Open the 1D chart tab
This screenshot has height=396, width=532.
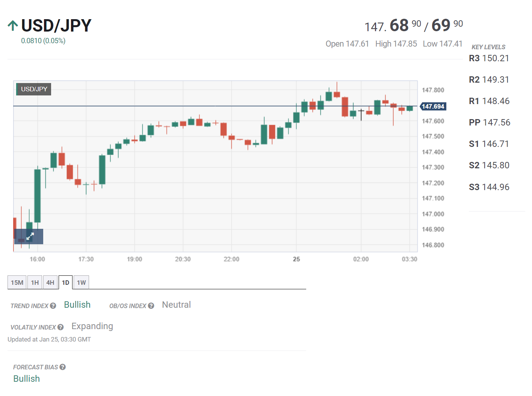65,282
